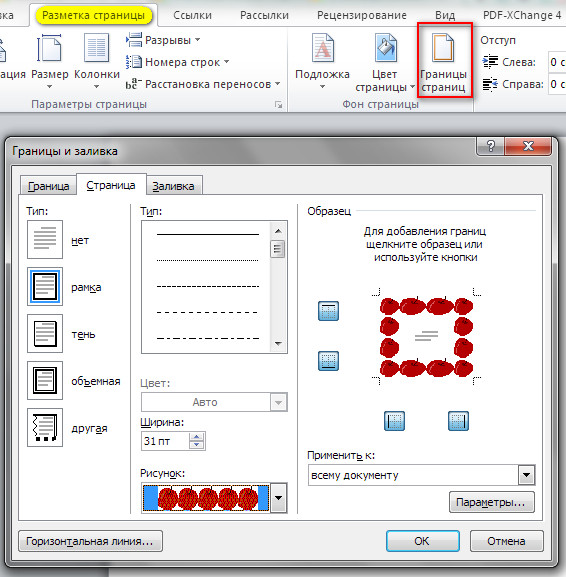Open the Подложка watermark icon
This screenshot has height=577, width=566.
(323, 47)
